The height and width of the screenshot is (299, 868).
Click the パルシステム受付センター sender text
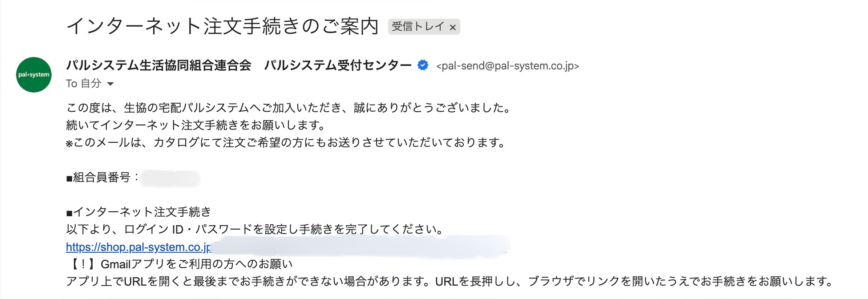pyautogui.click(x=337, y=65)
